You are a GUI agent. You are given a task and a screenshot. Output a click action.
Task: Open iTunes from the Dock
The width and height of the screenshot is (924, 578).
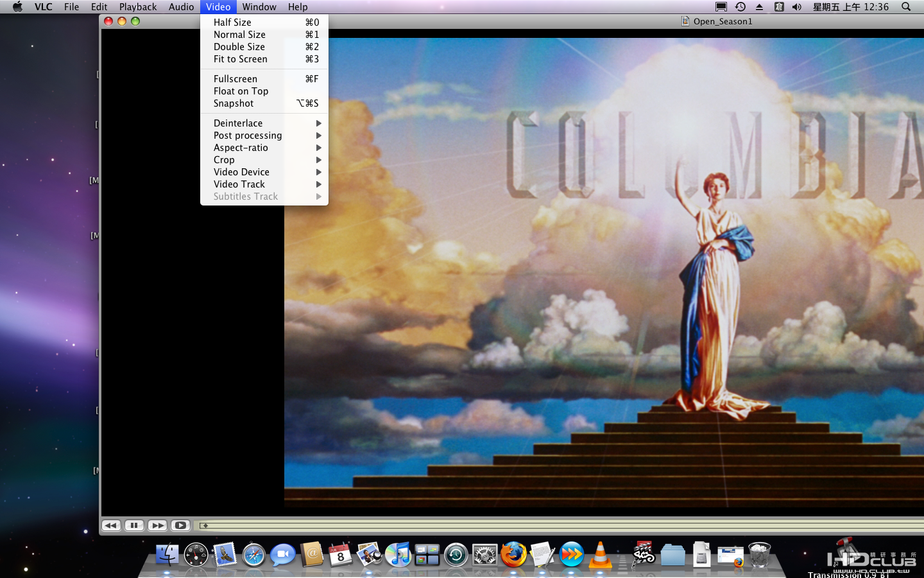coord(398,554)
